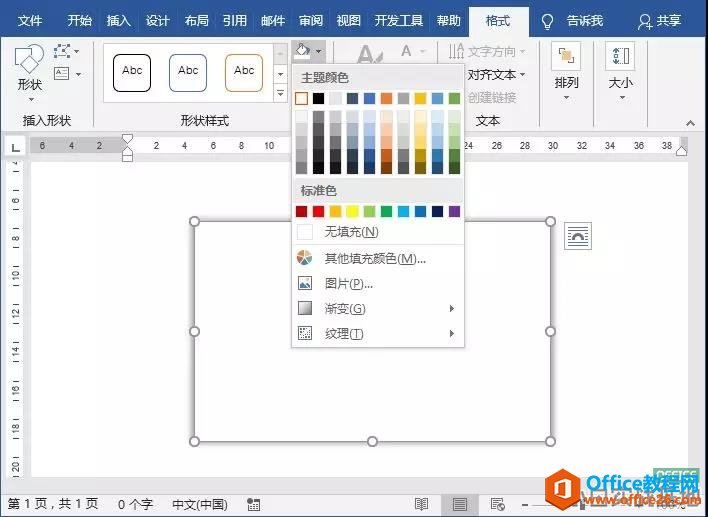
Task: Pick the standard light blue swatch
Action: [403, 211]
